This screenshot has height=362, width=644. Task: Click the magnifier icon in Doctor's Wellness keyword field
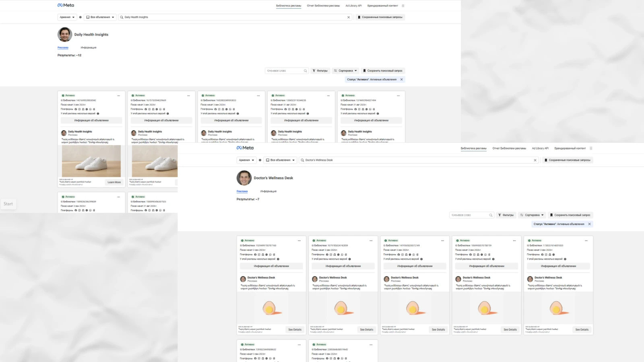(491, 215)
